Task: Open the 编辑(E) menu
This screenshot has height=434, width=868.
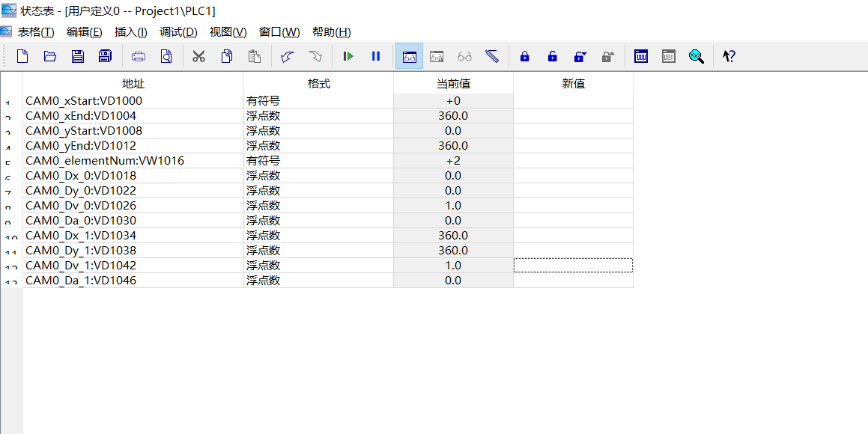Action: point(84,32)
